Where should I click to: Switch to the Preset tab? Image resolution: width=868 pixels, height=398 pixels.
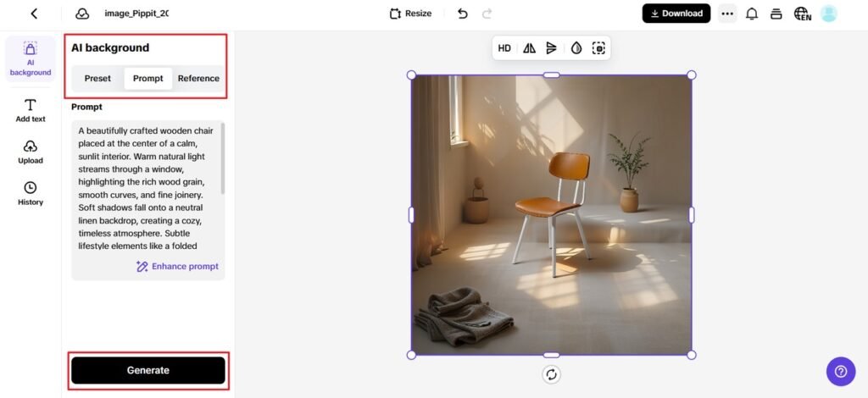click(x=97, y=79)
